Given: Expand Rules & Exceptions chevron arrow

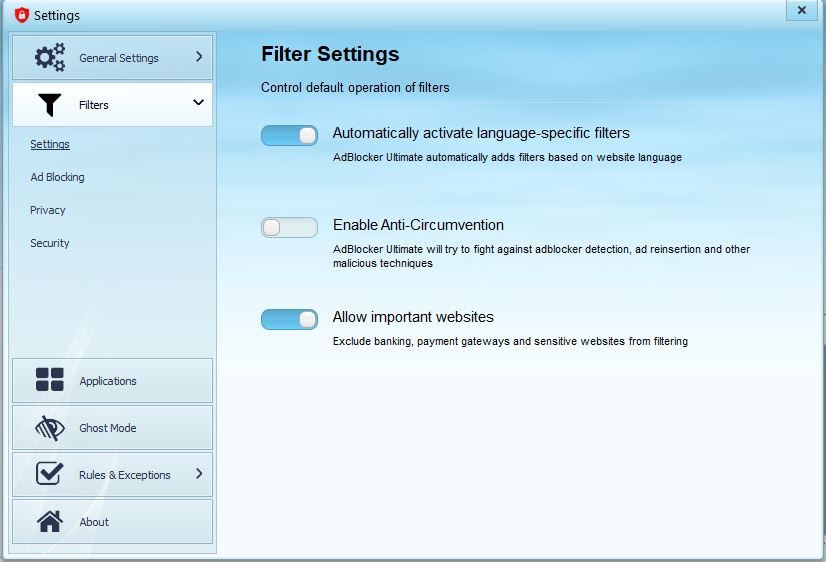Looking at the screenshot, I should pyautogui.click(x=199, y=474).
